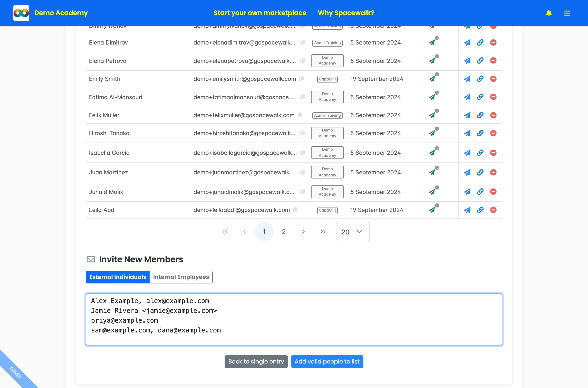
Task: Remove Juan Martinez from members
Action: (x=493, y=173)
